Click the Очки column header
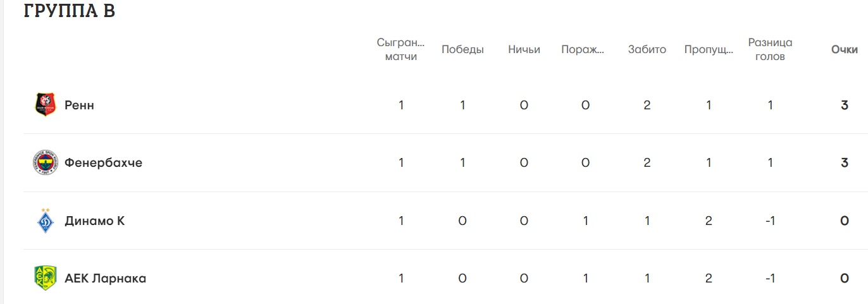 point(844,49)
